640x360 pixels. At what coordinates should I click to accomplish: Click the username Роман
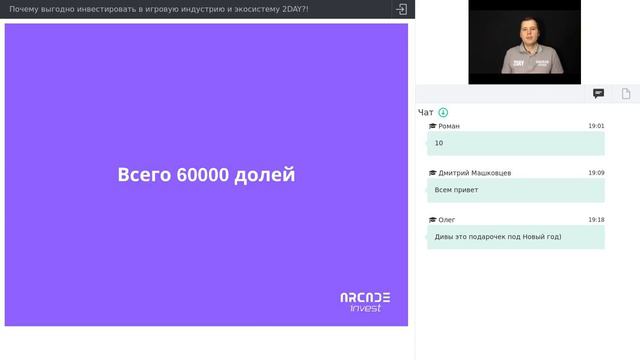click(449, 126)
